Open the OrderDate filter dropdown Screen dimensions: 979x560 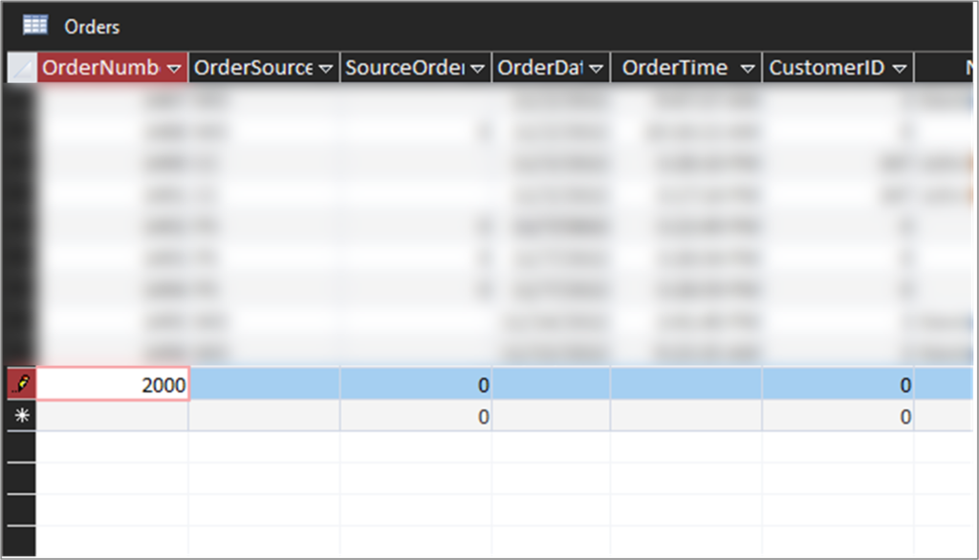597,67
